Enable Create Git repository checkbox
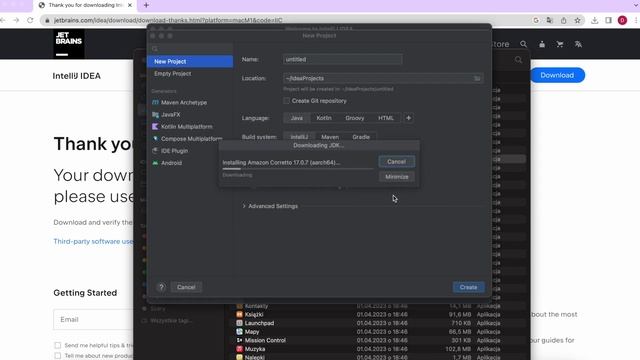640x360 pixels. point(287,101)
